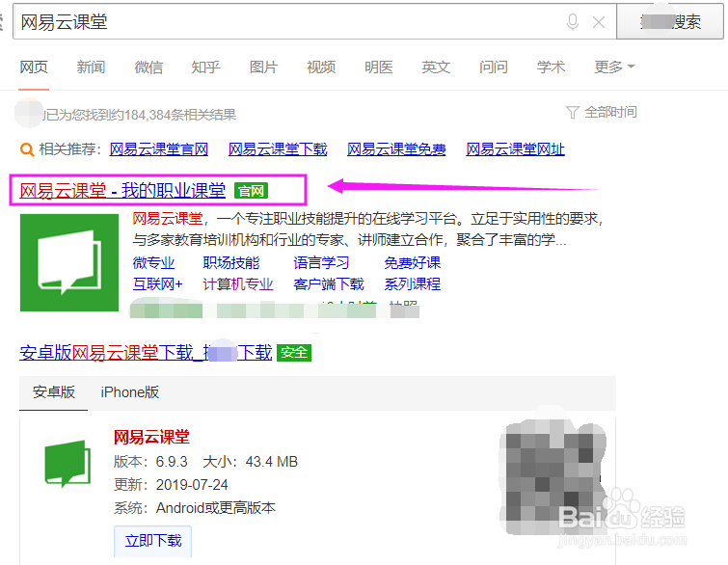Click the green 官网 badge
Image resolution: width=728 pixels, height=565 pixels.
coord(251,191)
